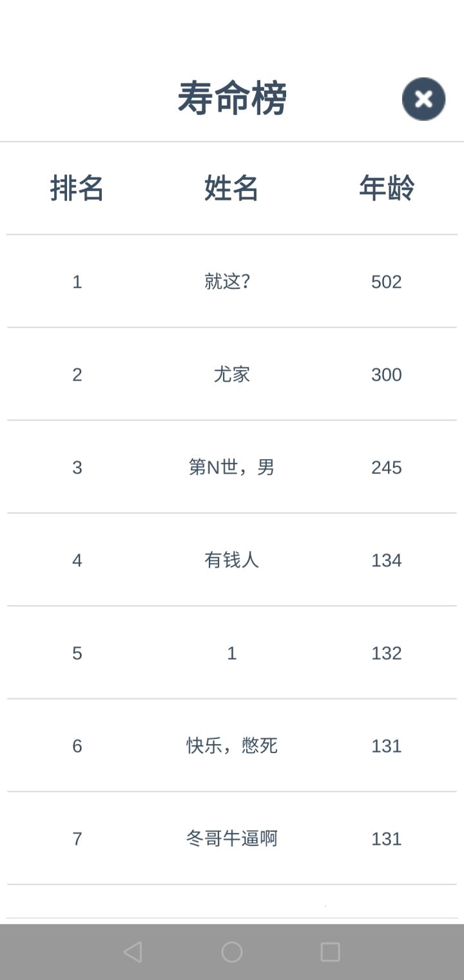
Task: Select the entry 快乐，憨死
Action: 232,746
